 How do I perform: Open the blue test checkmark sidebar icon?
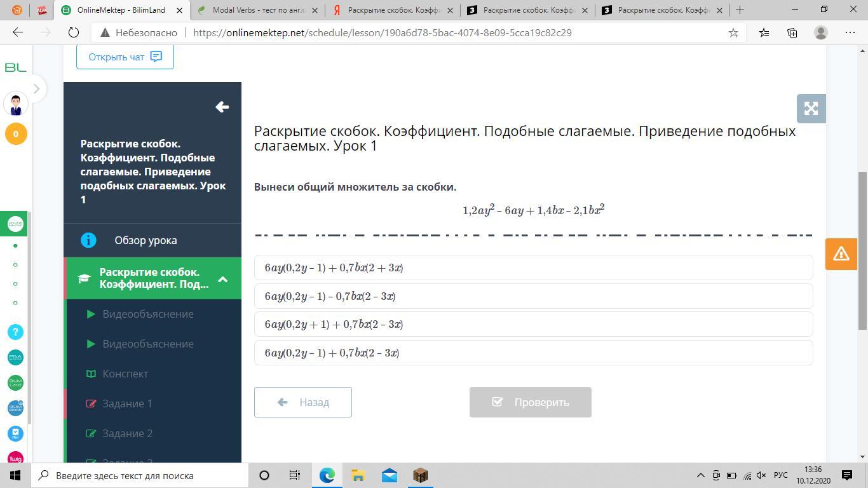pyautogui.click(x=15, y=433)
